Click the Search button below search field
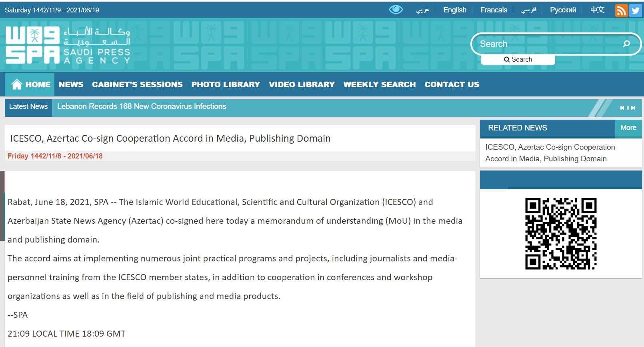 click(x=518, y=60)
